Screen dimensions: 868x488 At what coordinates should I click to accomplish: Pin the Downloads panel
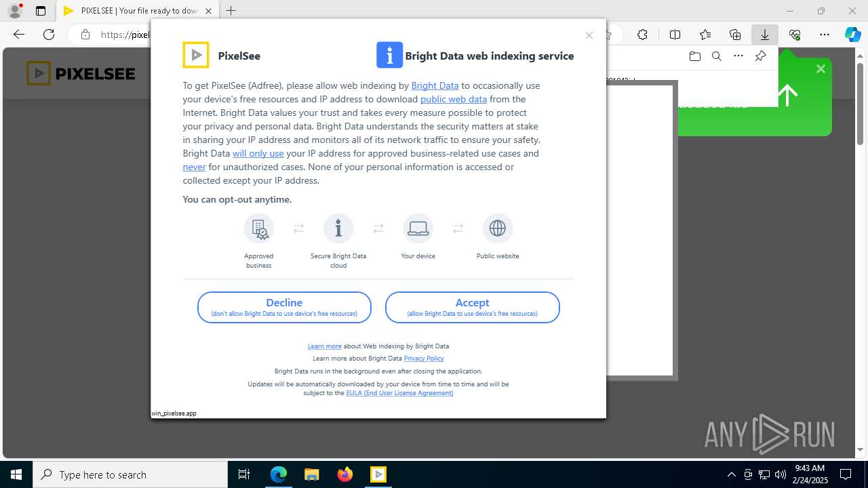click(x=760, y=56)
